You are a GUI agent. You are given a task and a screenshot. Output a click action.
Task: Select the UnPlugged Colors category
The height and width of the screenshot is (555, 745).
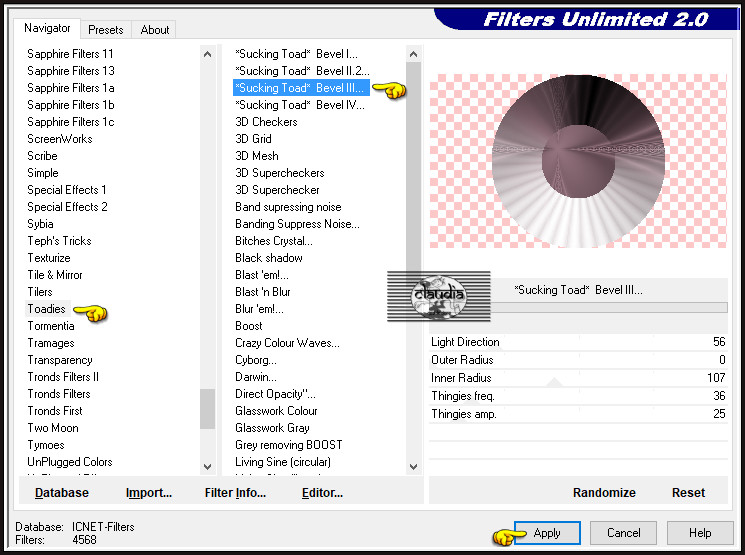point(70,462)
